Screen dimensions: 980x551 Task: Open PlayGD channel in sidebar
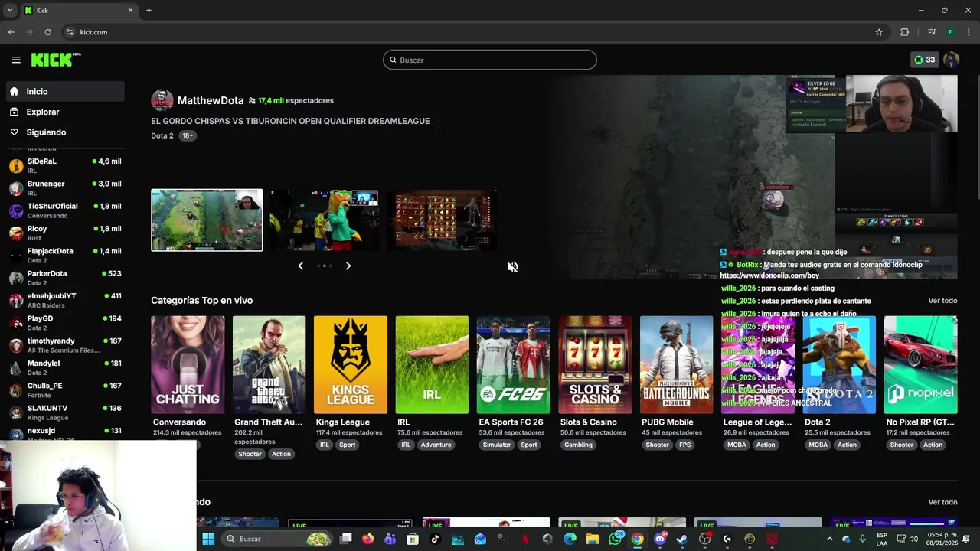[65, 322]
